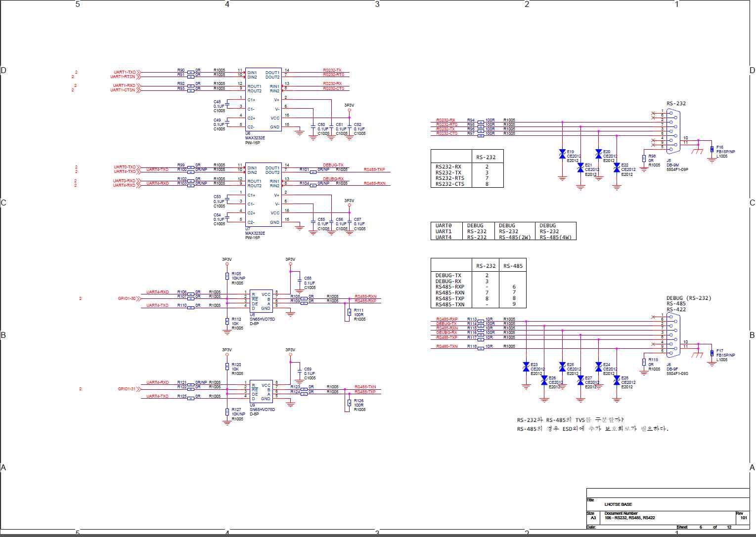Select the U6 MAX3232E chip symbol
This screenshot has width=756, height=537.
point(264,99)
